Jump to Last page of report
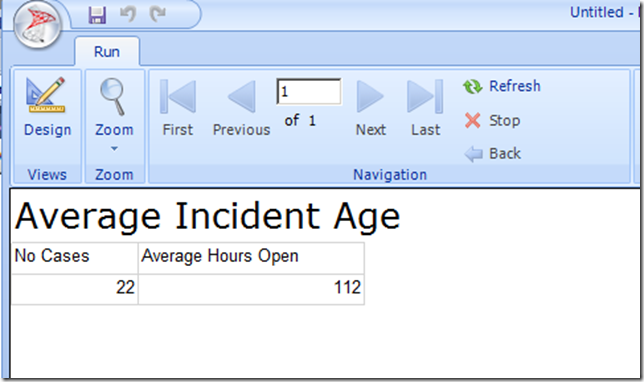 tap(426, 107)
